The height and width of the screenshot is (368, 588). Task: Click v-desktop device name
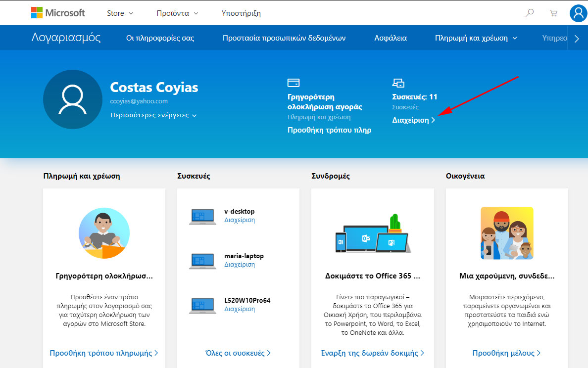[239, 211]
